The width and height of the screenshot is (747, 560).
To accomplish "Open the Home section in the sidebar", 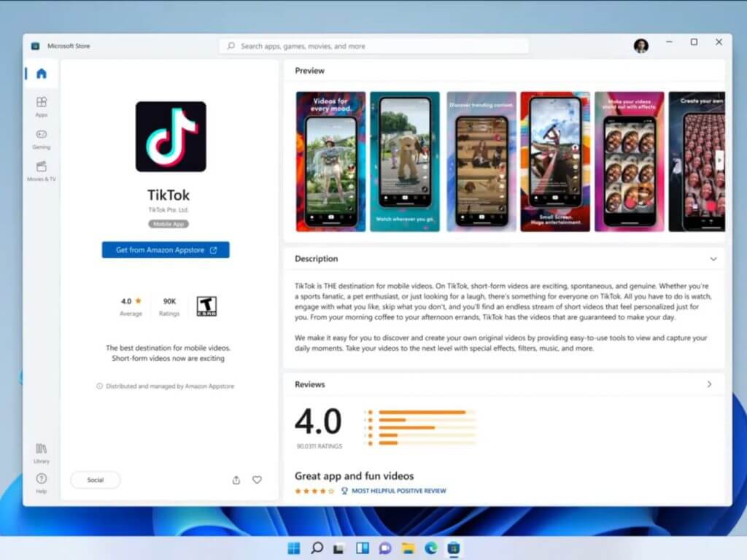I will [x=42, y=74].
